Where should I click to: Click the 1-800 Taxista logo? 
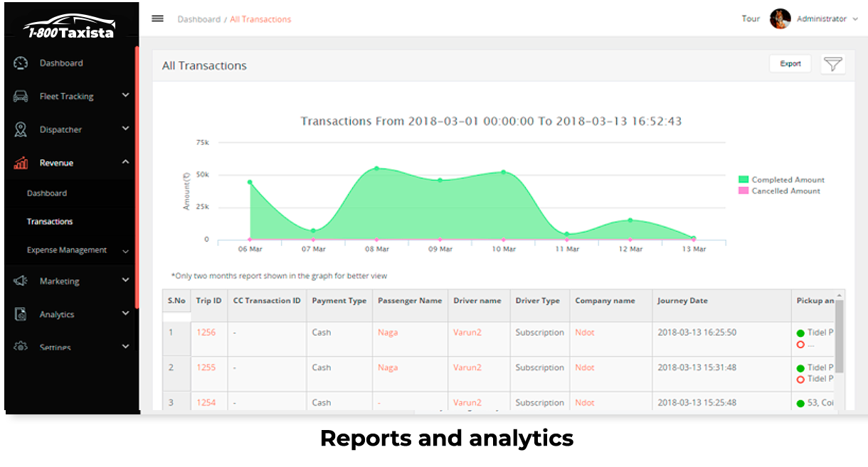(x=69, y=26)
